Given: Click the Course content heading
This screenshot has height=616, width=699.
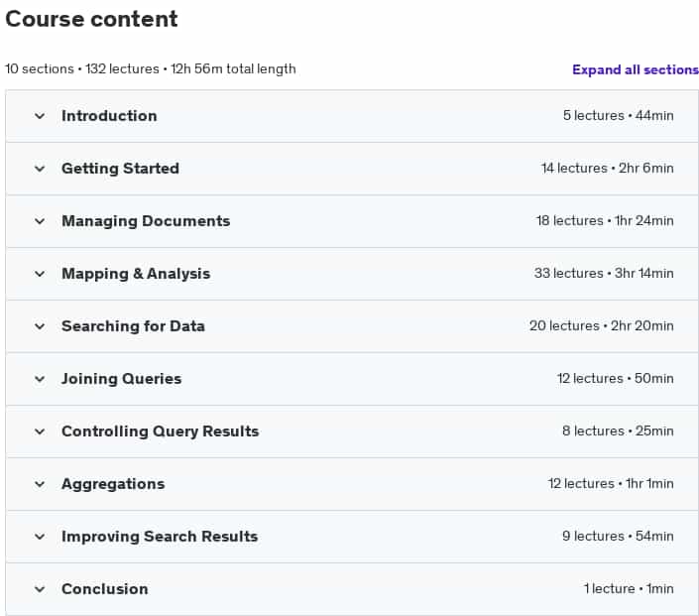Looking at the screenshot, I should [91, 19].
